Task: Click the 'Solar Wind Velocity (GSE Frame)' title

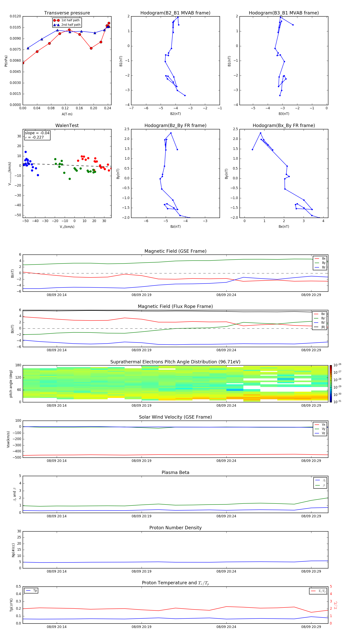Action: click(175, 417)
